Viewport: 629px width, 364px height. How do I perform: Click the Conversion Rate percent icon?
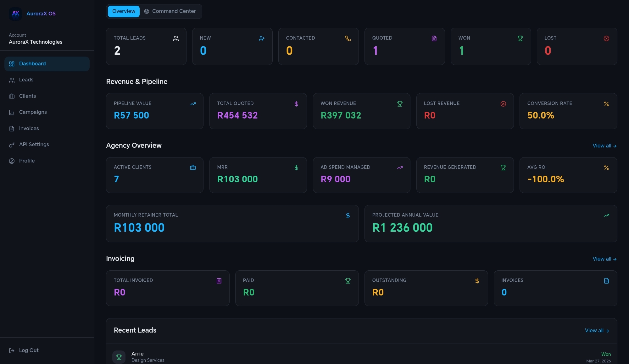click(x=606, y=104)
